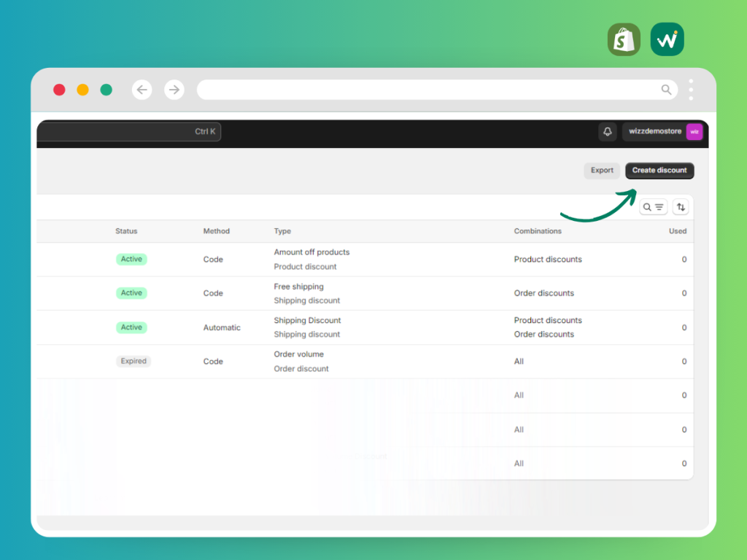Click Used count of Order volume row
The image size is (747, 560).
click(684, 362)
